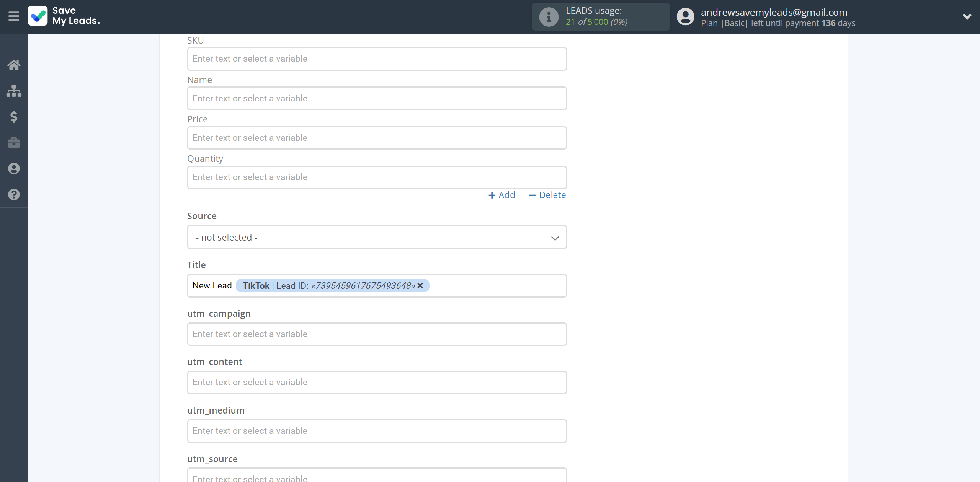Remove the TikTok Lead ID variable tag
Screen dimensions: 980x482
pyautogui.click(x=420, y=286)
